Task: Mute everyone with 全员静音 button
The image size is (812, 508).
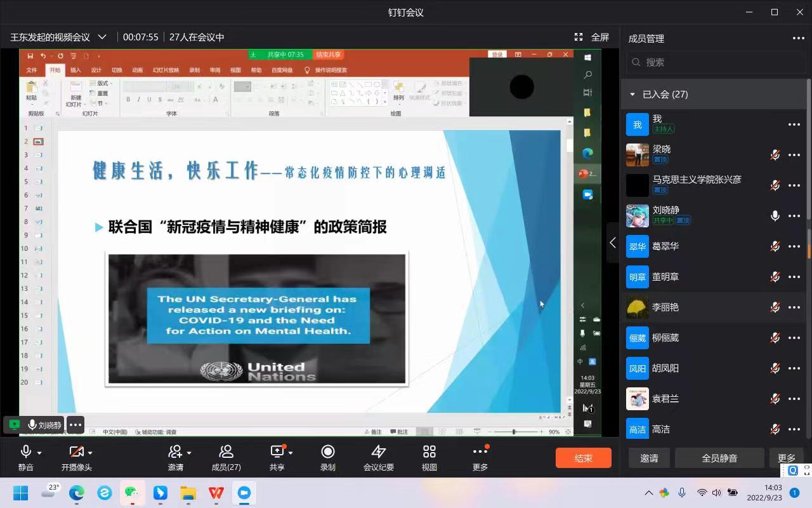Action: point(719,458)
